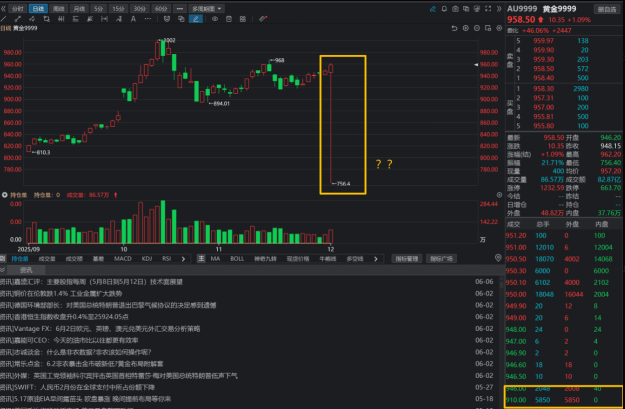Toggle the active pencil drawing mode button
The height and width of the screenshot is (409, 625).
coord(196,19)
